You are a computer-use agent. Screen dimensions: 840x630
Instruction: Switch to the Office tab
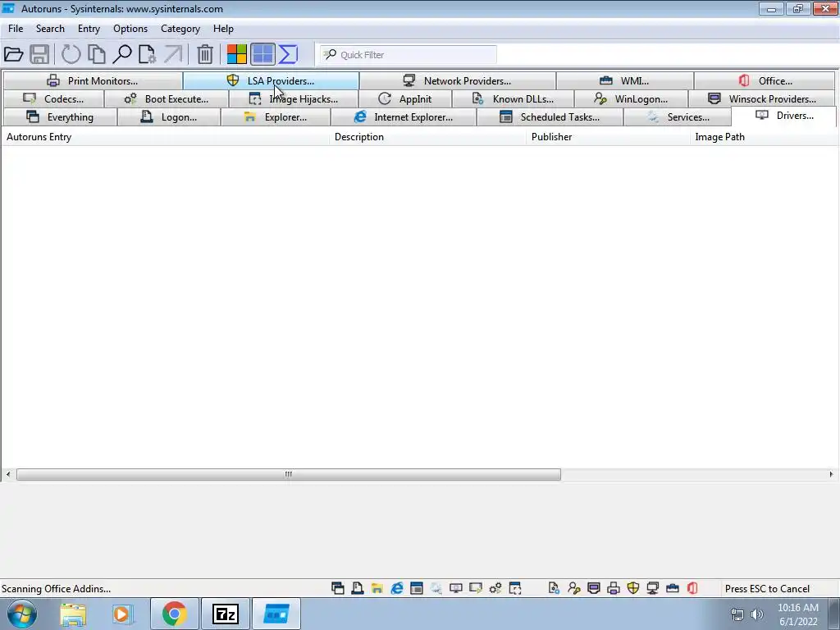pos(765,81)
